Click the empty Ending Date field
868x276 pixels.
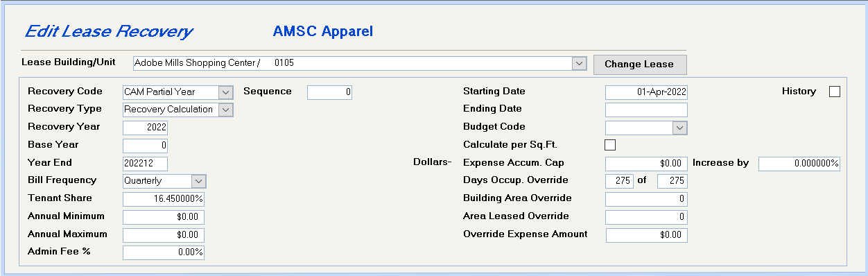coord(646,110)
